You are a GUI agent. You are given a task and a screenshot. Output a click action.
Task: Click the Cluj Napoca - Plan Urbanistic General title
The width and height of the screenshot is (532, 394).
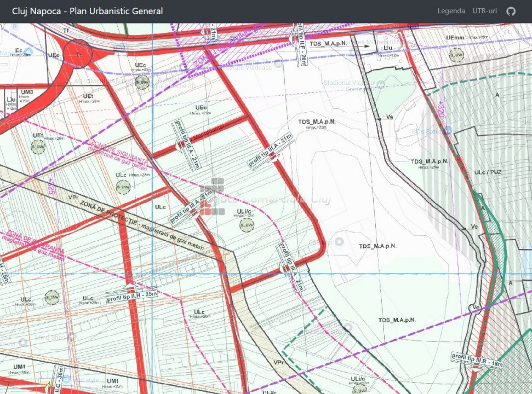pos(87,11)
